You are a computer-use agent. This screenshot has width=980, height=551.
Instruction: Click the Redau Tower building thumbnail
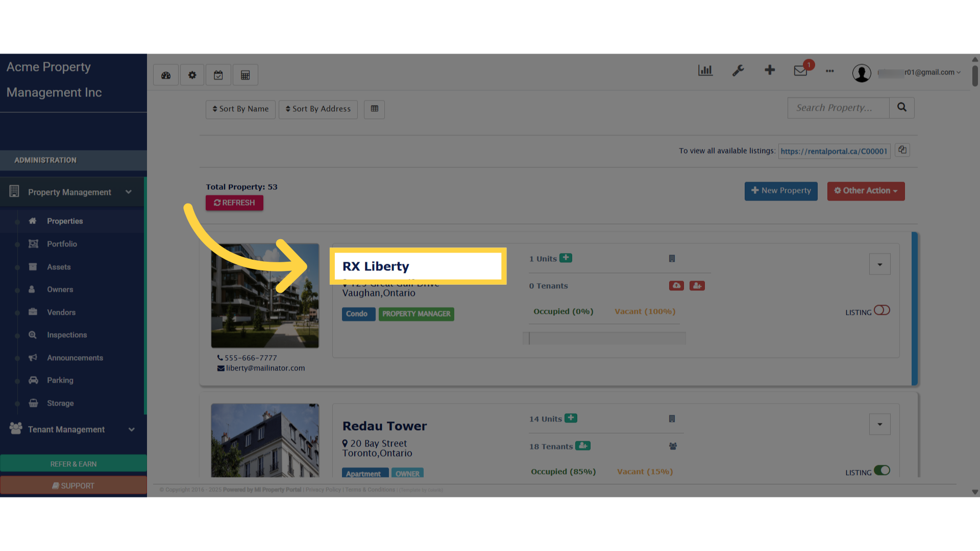tap(265, 440)
